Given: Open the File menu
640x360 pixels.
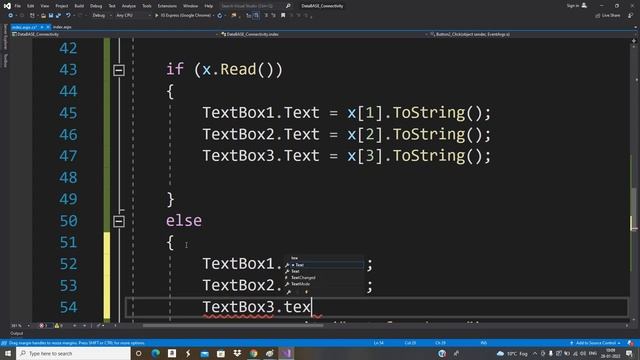Looking at the screenshot, I should pyautogui.click(x=18, y=6).
